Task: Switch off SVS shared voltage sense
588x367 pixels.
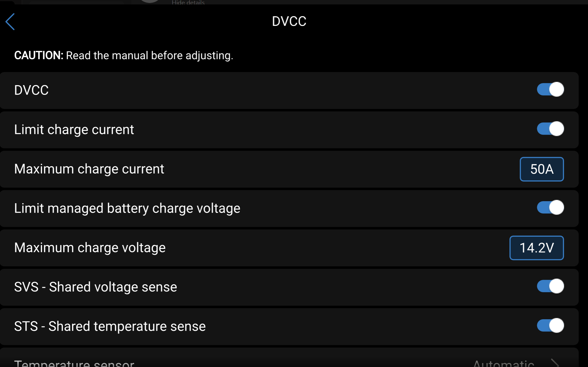Action: tap(550, 286)
